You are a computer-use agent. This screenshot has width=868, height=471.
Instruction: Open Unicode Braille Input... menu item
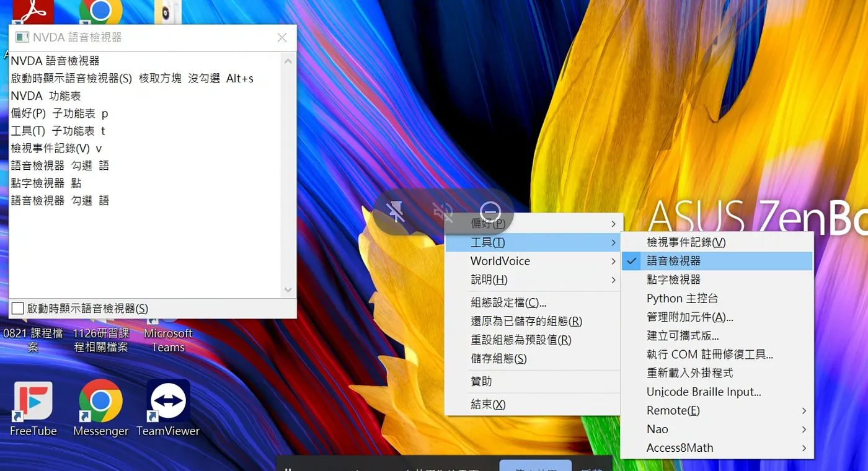click(717, 392)
